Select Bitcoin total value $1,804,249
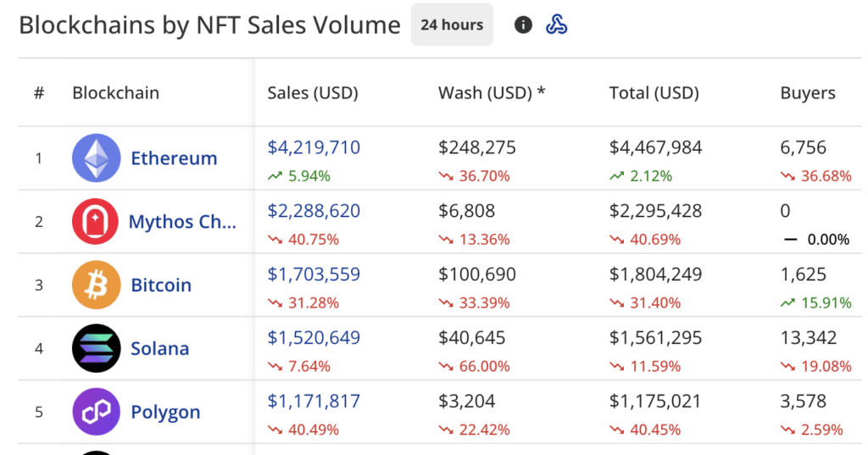 [655, 274]
